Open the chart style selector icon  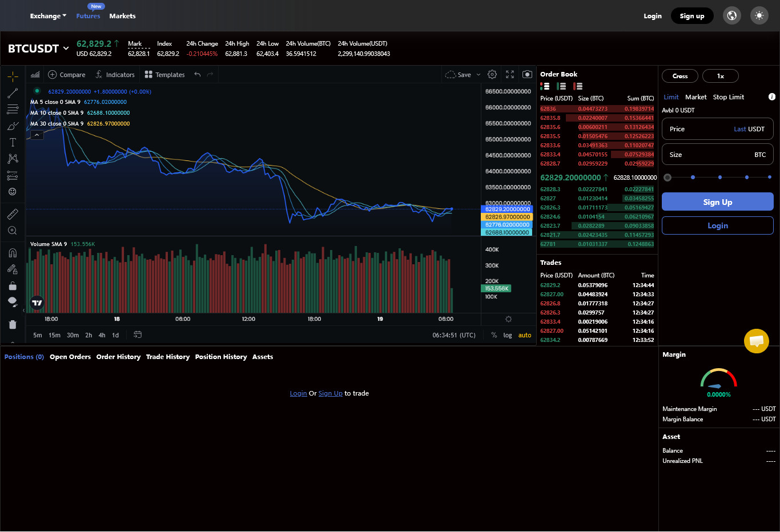point(35,75)
